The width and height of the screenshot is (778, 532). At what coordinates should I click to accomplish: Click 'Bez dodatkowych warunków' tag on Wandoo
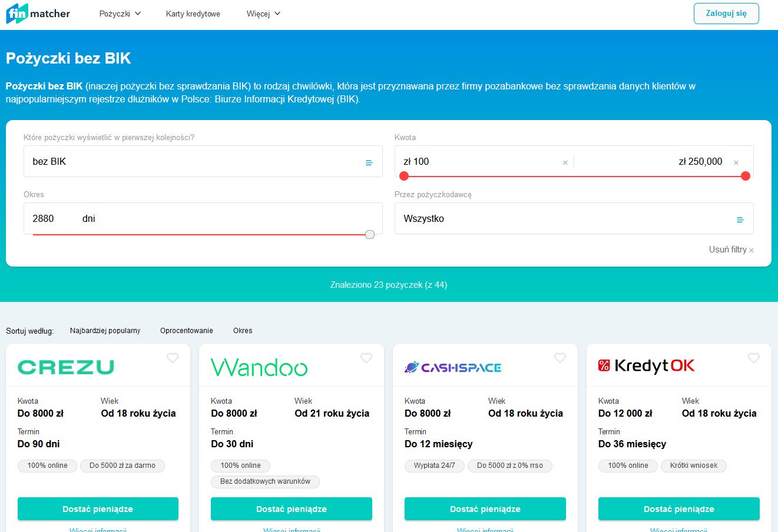point(265,481)
